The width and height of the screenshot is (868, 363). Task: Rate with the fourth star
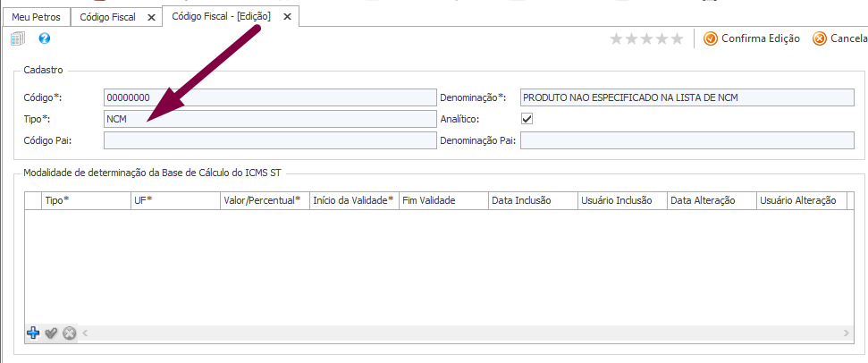pyautogui.click(x=662, y=38)
